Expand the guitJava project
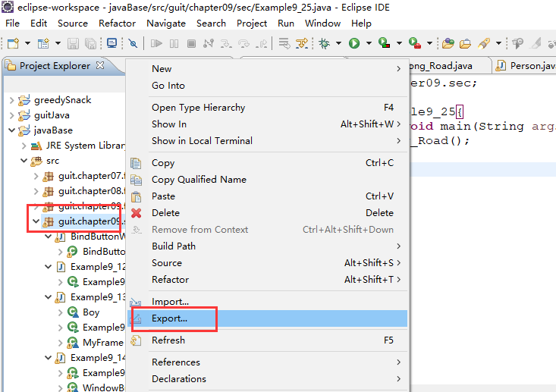 (x=11, y=115)
